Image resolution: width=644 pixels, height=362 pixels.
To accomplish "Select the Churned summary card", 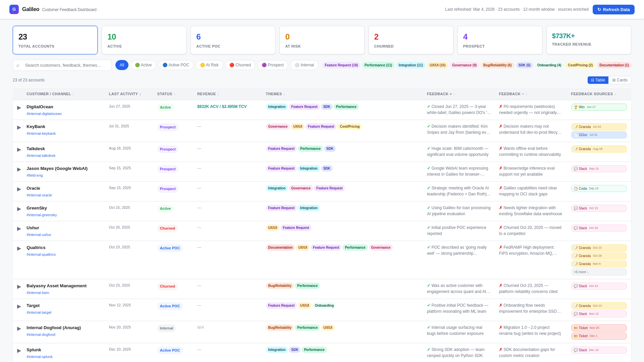I will point(411,40).
